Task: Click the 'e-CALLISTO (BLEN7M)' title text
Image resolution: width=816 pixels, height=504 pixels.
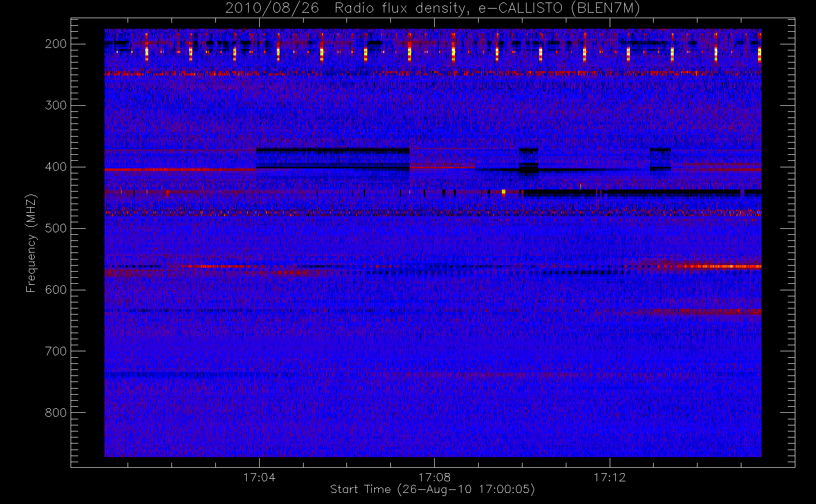Action: 559,8
